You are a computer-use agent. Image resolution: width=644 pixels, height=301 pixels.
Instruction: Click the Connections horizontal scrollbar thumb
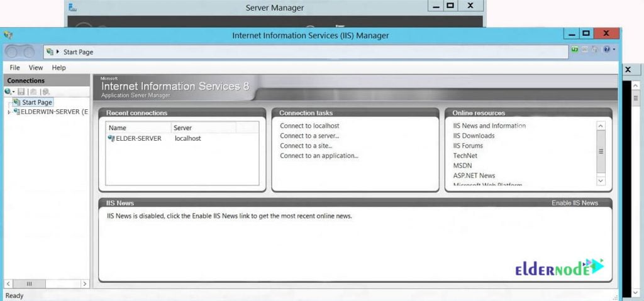click(29, 284)
